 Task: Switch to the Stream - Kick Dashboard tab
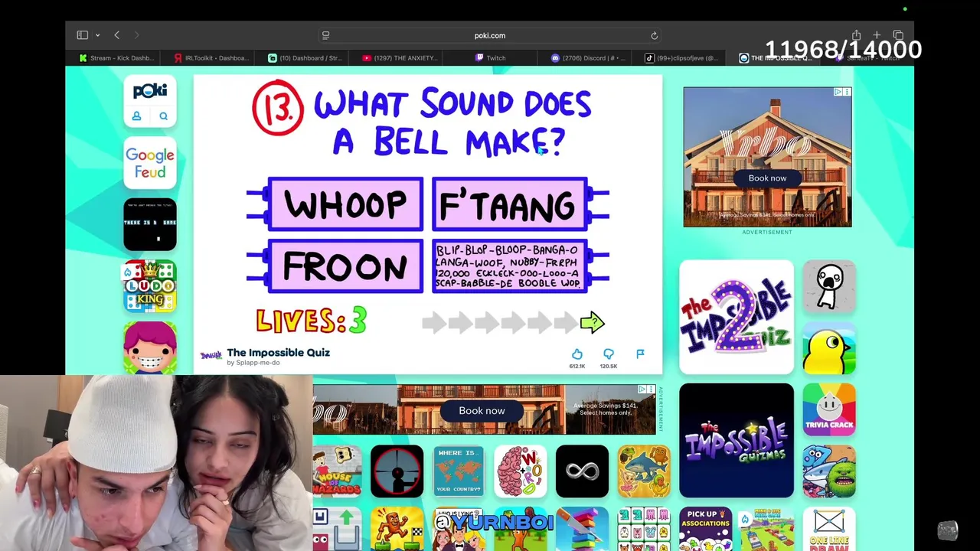point(116,58)
